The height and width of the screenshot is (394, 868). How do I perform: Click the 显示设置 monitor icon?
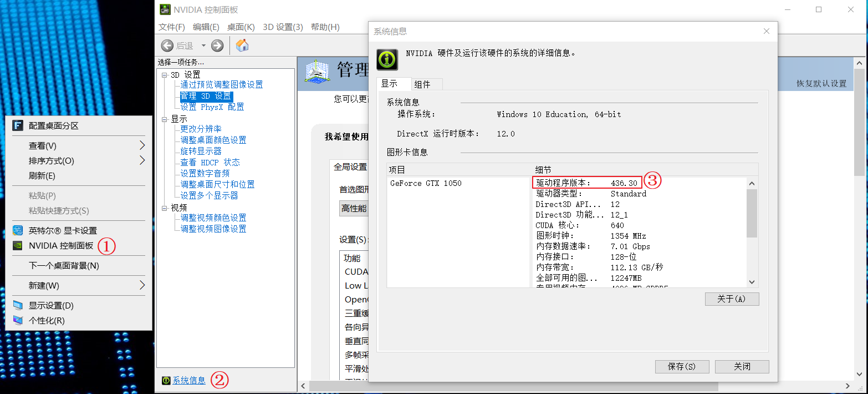(18, 306)
